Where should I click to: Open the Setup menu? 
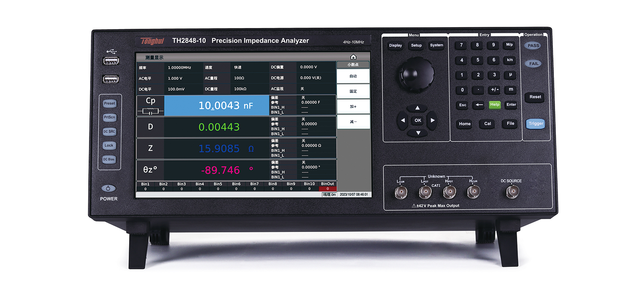pyautogui.click(x=416, y=45)
